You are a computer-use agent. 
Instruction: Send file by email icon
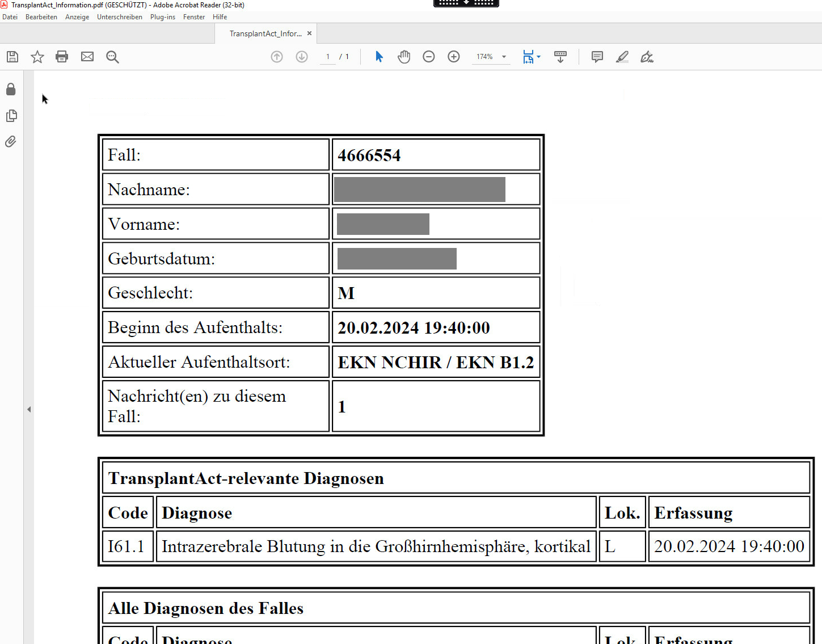tap(87, 57)
